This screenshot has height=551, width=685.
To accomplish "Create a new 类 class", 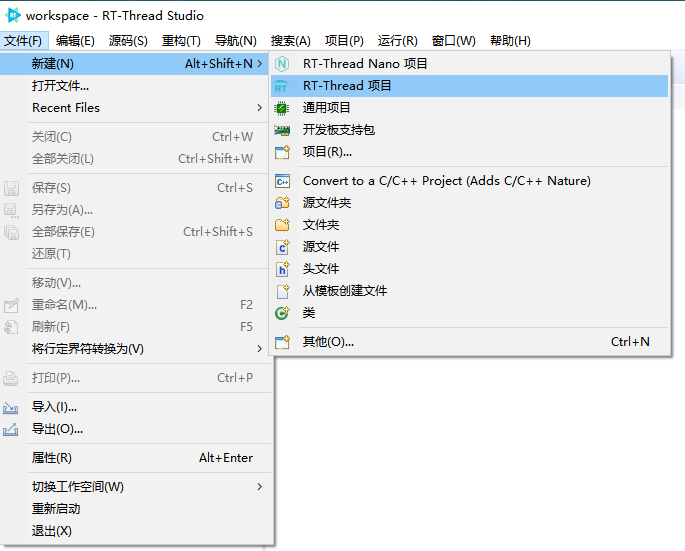I will click(469, 313).
